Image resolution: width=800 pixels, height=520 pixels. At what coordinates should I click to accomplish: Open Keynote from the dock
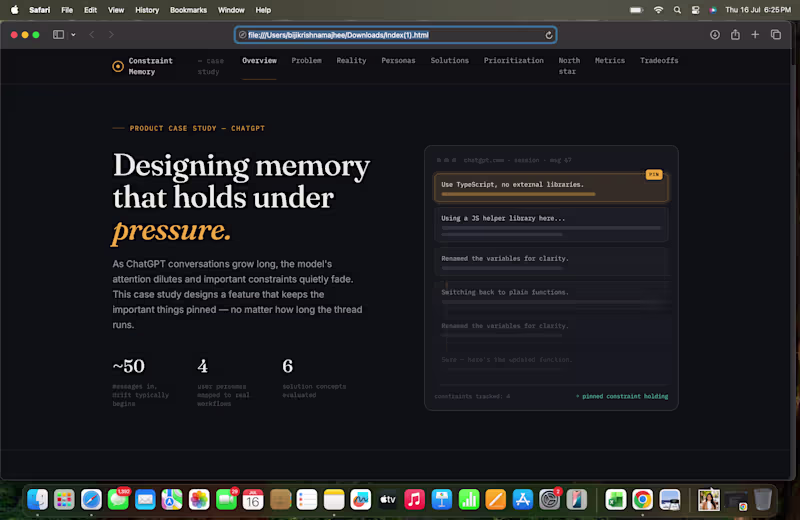441,500
